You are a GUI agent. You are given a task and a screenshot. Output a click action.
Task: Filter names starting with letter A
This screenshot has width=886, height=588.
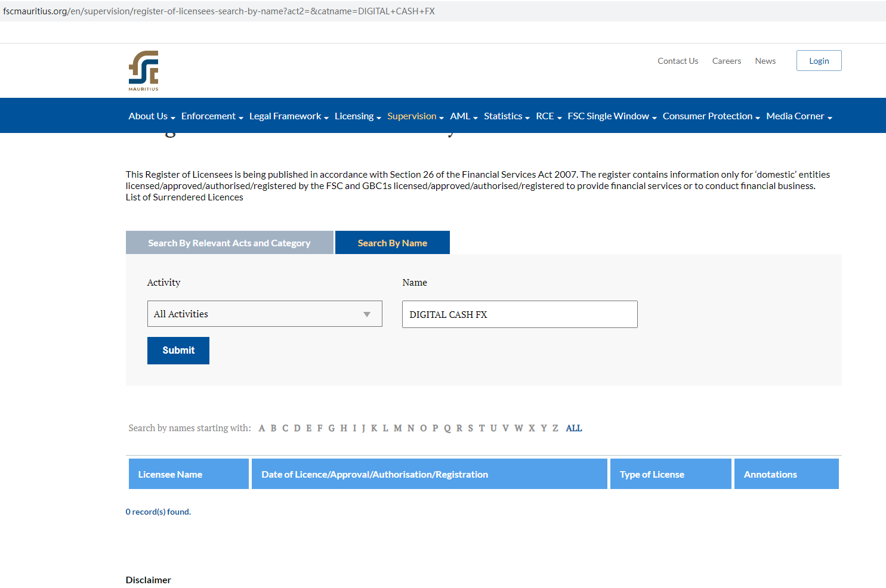click(261, 428)
